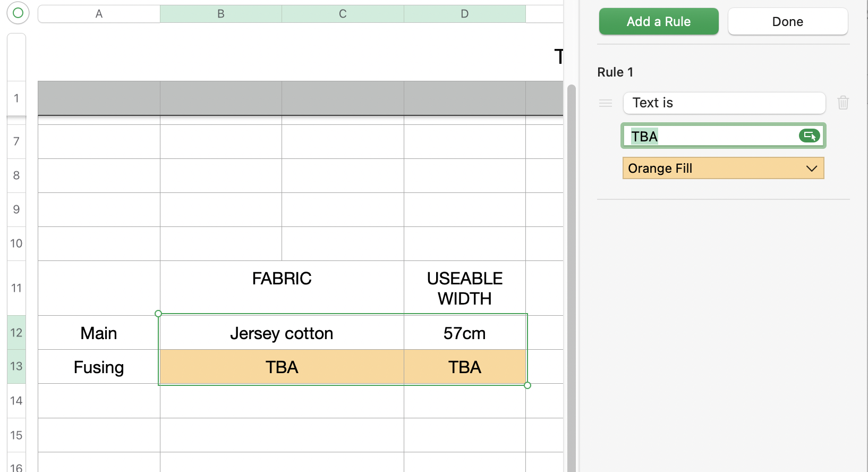Click the selection handle at top-left of range

pyautogui.click(x=158, y=314)
